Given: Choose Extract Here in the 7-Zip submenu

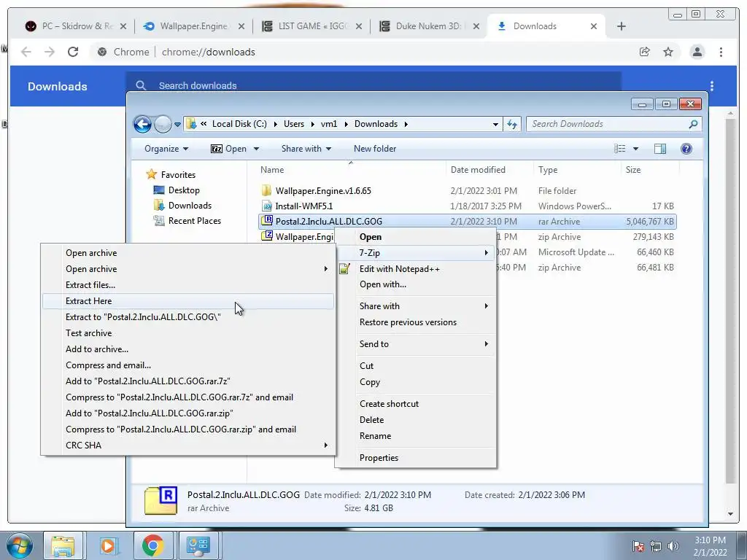Looking at the screenshot, I should (188, 301).
